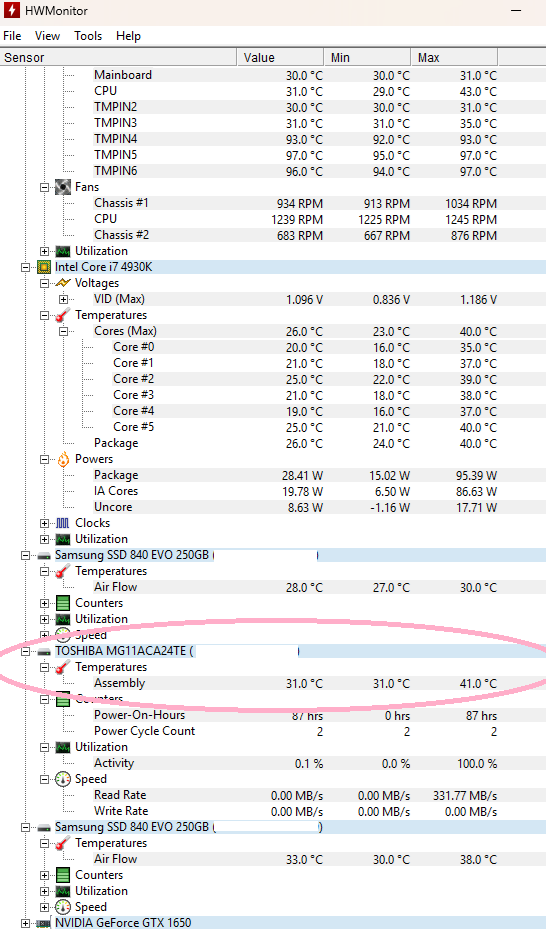Click the Speed gauge icon above Read Rate
This screenshot has width=546, height=929.
(x=63, y=779)
